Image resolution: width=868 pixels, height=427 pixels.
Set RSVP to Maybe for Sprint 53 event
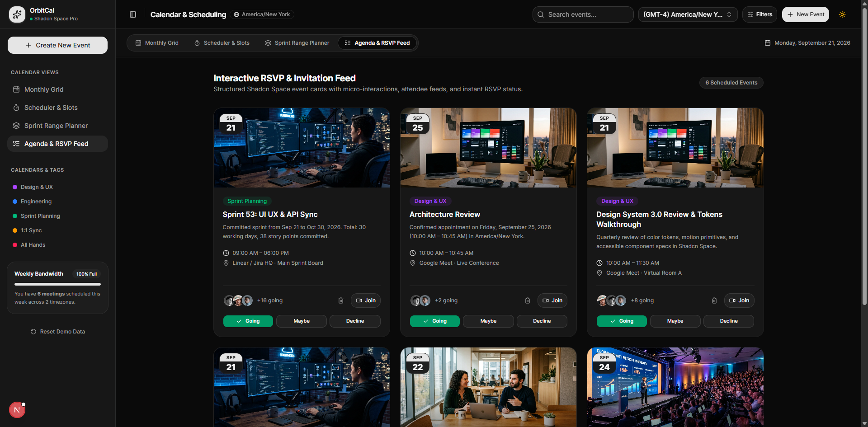[x=302, y=321]
